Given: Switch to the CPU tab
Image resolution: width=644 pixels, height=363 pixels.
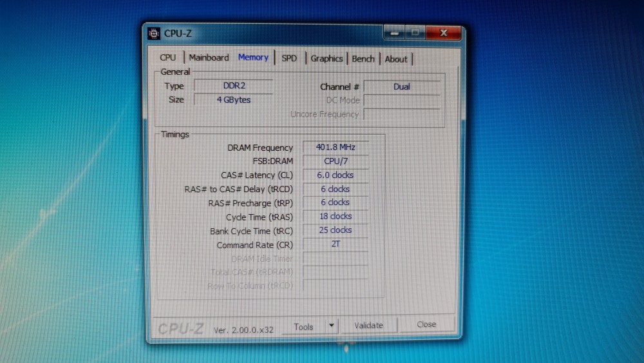Looking at the screenshot, I should [167, 57].
